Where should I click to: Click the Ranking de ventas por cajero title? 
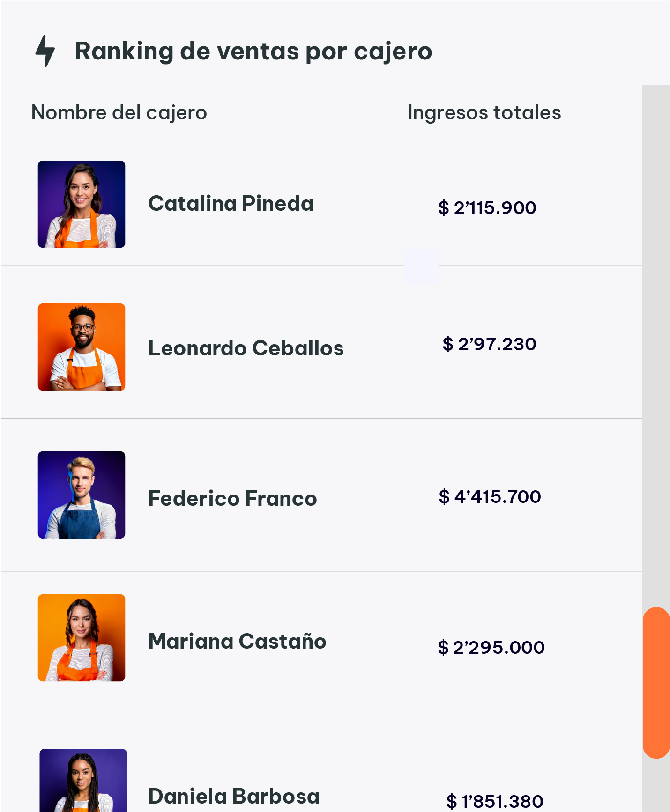(253, 51)
